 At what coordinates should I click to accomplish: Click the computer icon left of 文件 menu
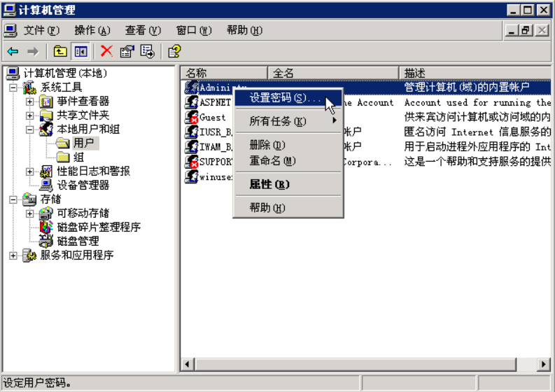click(x=10, y=31)
